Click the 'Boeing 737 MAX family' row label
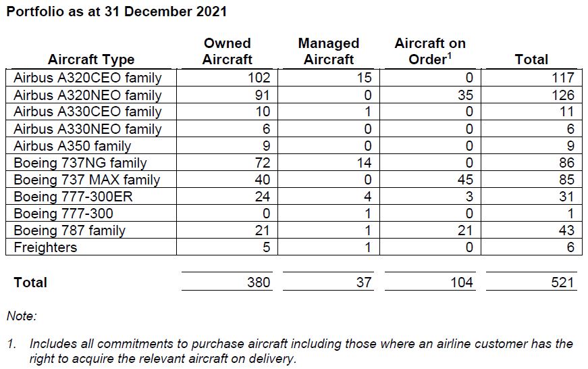 tap(86, 180)
